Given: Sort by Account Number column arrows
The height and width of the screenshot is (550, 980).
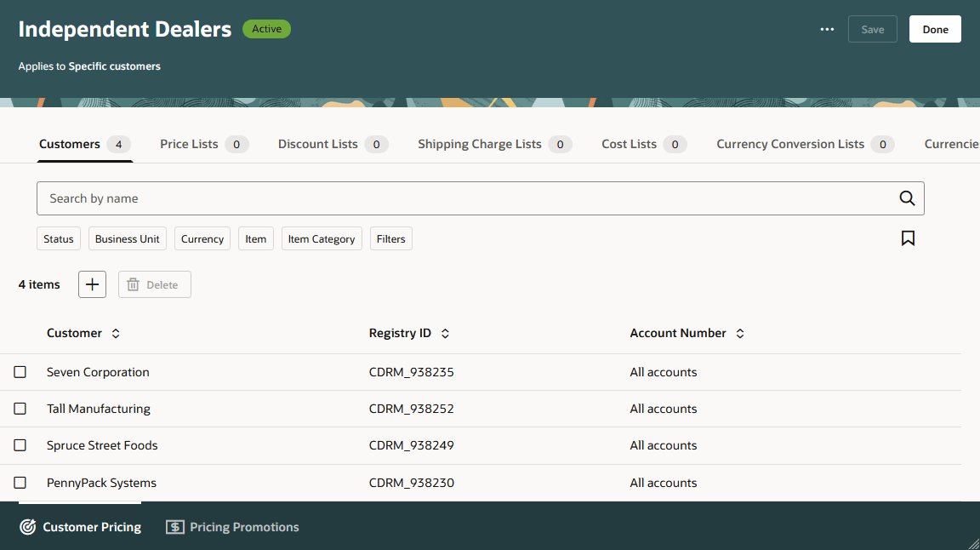Looking at the screenshot, I should (740, 334).
